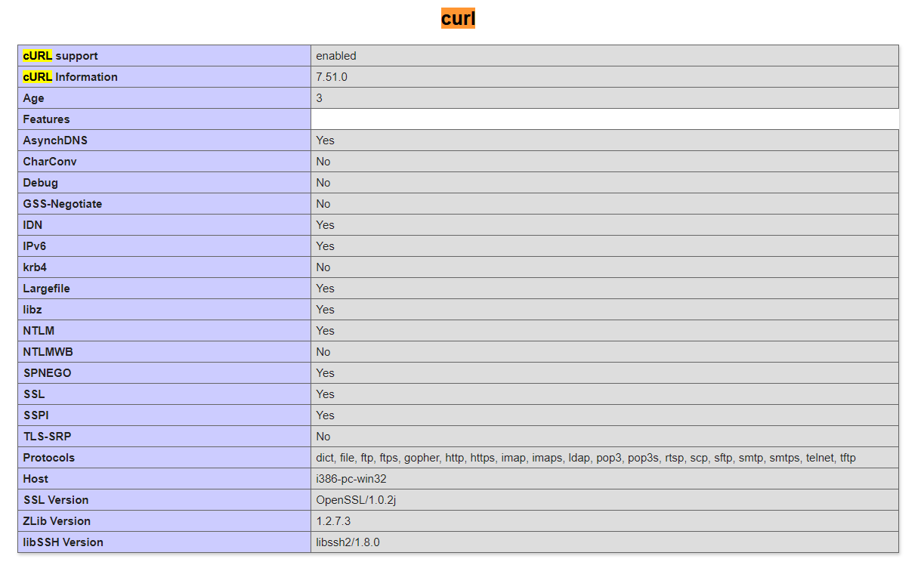Click the "AsynchDNS" label cell

pos(164,140)
